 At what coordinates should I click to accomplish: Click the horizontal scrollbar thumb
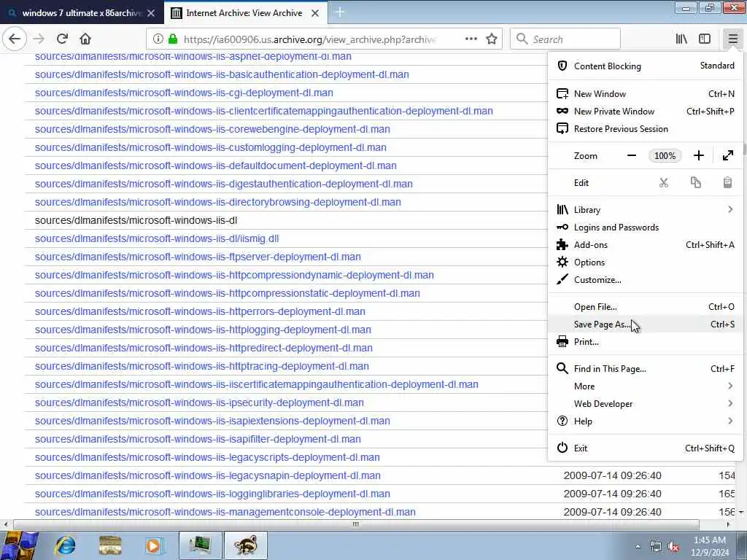click(x=356, y=525)
